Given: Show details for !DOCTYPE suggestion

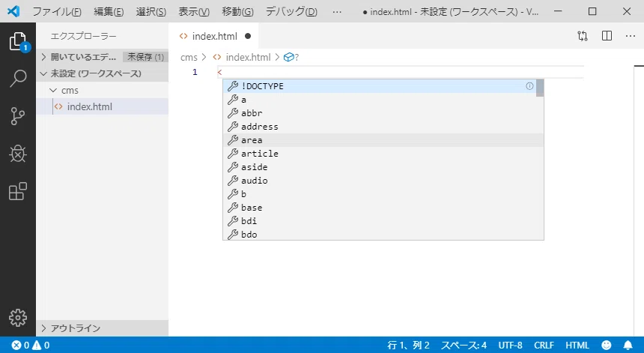Looking at the screenshot, I should click(529, 86).
